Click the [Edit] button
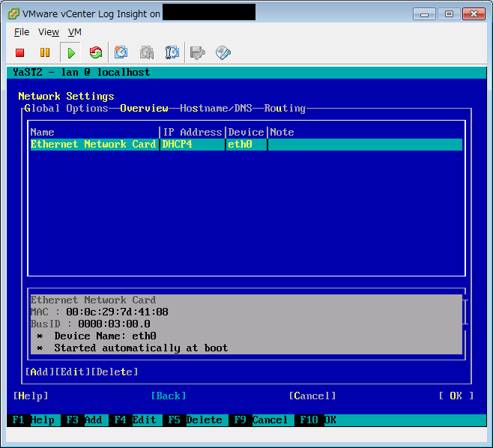Screen dimensions: 493x448 pyautogui.click(x=73, y=372)
